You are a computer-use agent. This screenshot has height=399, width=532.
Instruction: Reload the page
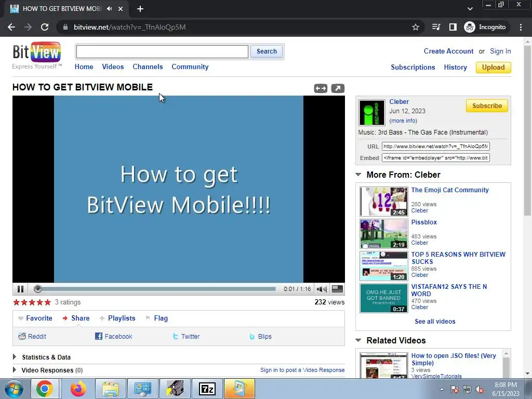45,27
